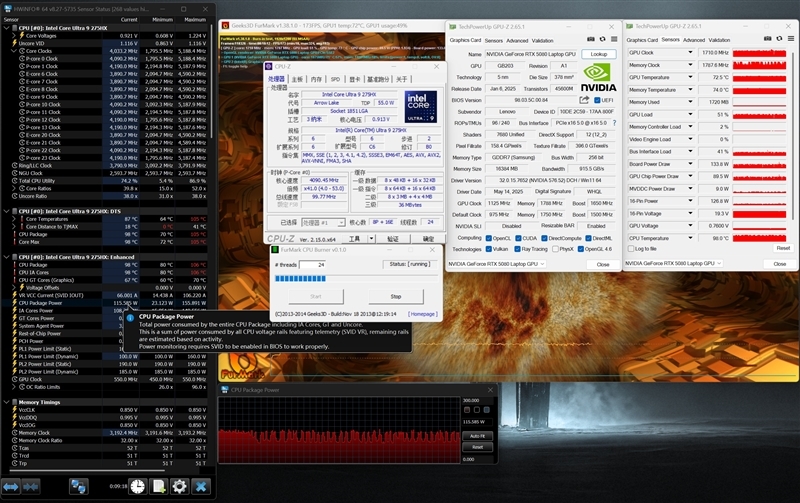The height and width of the screenshot is (503, 800).
Task: Enable Log to file checkbox in GPU-Z Sensors
Action: [x=631, y=248]
